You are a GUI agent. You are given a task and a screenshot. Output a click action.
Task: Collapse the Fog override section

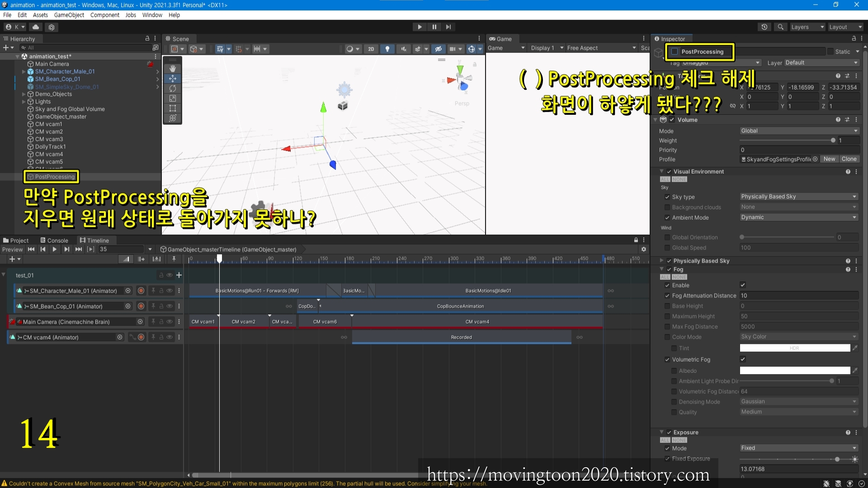pos(662,269)
